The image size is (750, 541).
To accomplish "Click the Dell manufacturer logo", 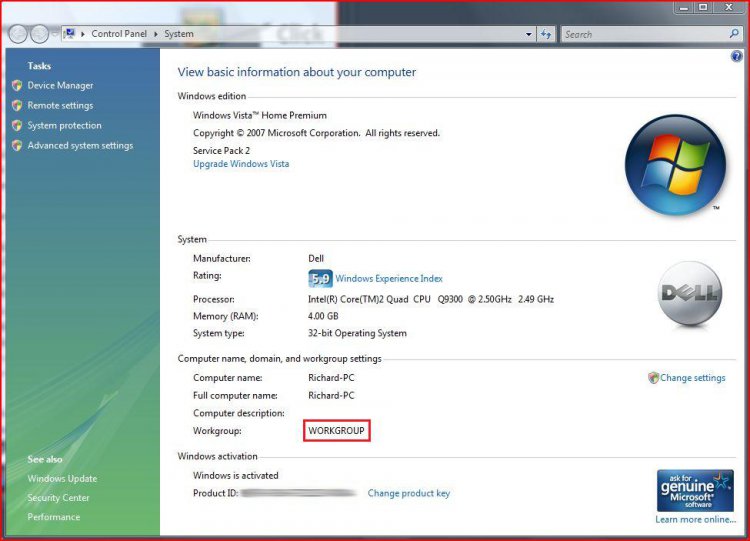I will [x=690, y=293].
